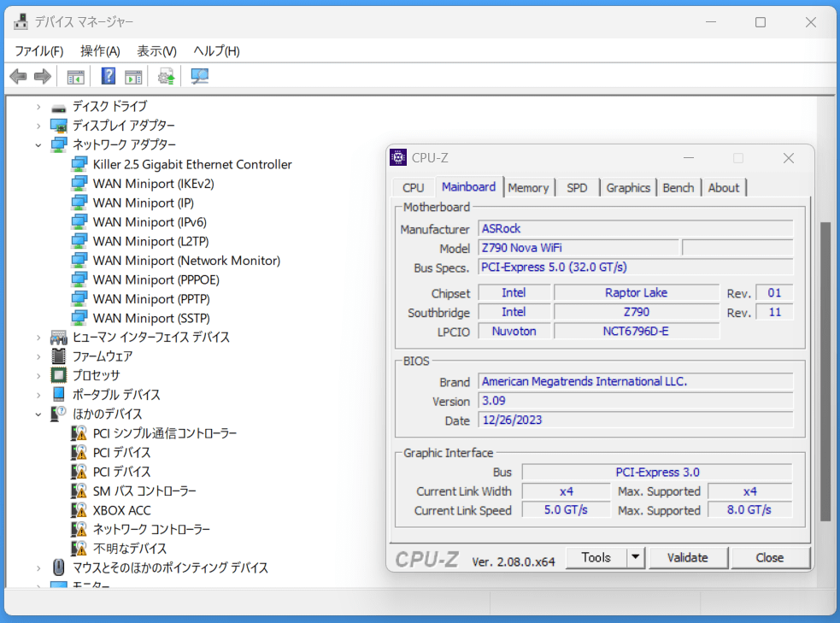Click the Device Manager vertical scrollbar thumb

point(825,371)
